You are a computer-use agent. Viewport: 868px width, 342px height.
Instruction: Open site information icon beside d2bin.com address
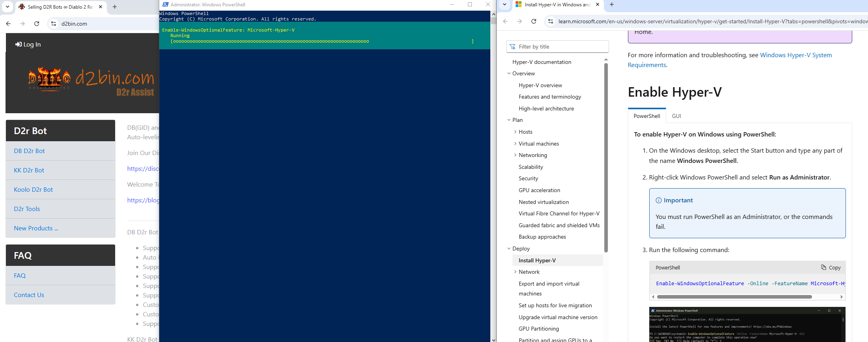coord(54,24)
